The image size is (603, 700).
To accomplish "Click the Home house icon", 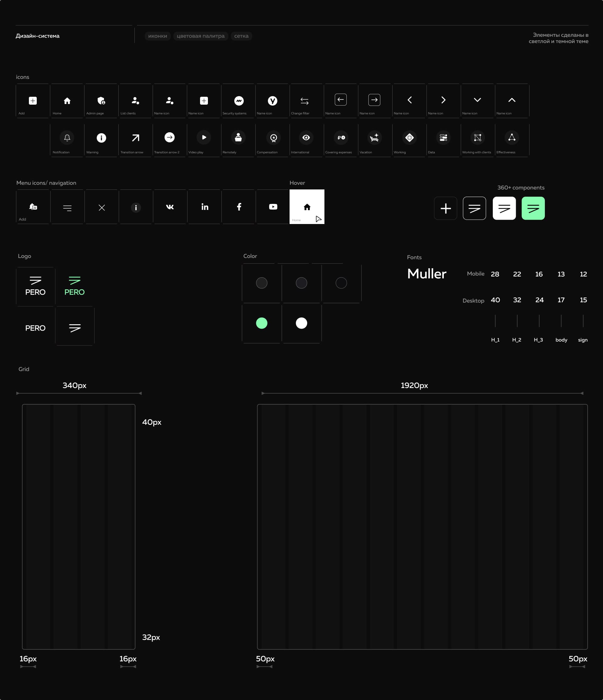I will 67,101.
